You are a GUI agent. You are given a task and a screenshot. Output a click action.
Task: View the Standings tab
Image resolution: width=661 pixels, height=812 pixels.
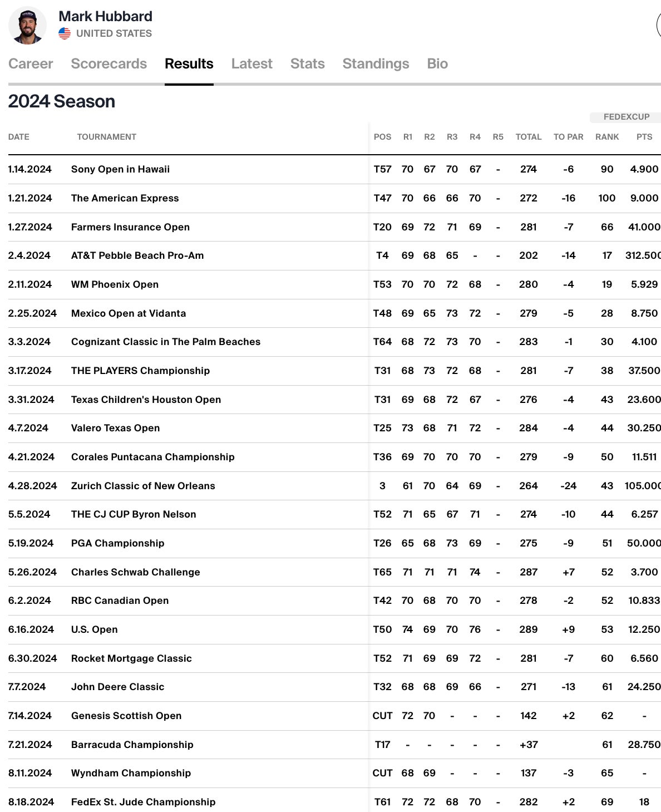point(376,64)
